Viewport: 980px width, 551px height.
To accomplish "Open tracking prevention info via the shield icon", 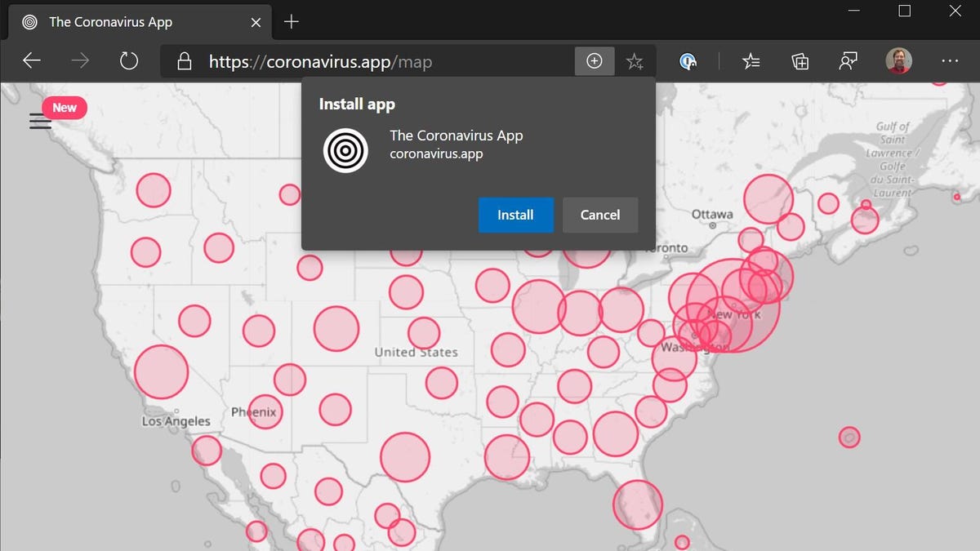I will (x=688, y=60).
